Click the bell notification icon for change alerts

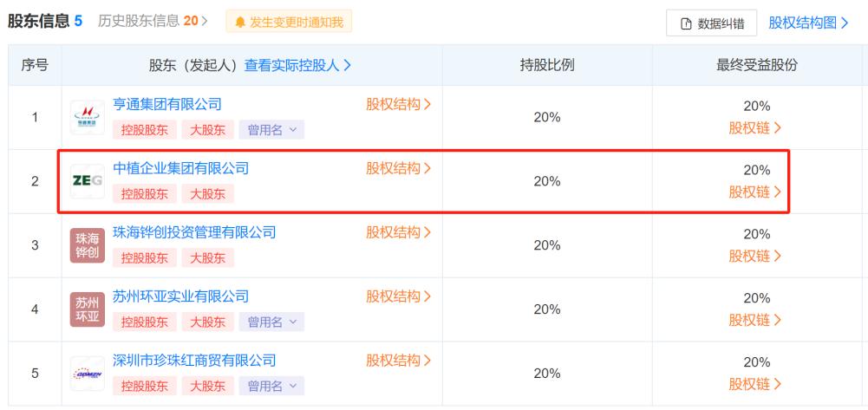238,22
